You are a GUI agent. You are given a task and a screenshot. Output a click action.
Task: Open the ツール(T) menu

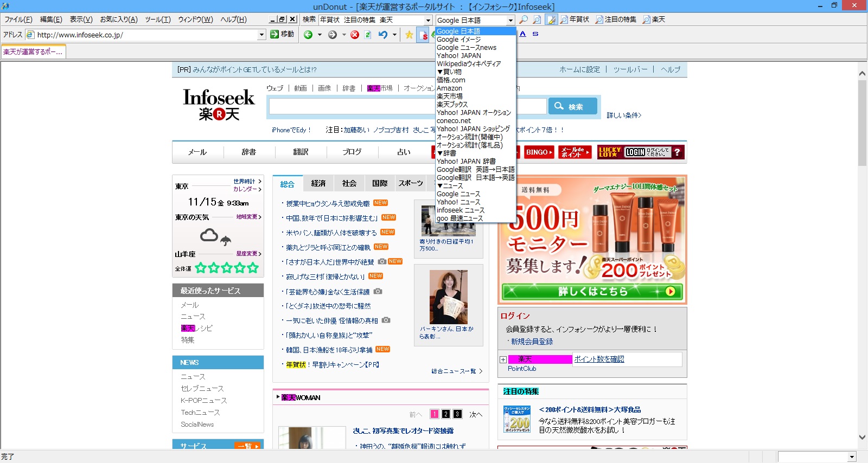[158, 20]
